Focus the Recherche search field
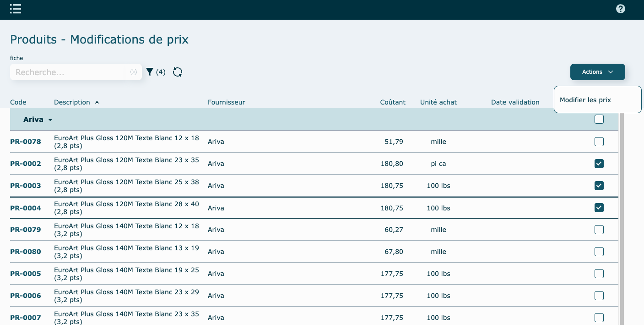644x325 pixels. (69, 72)
